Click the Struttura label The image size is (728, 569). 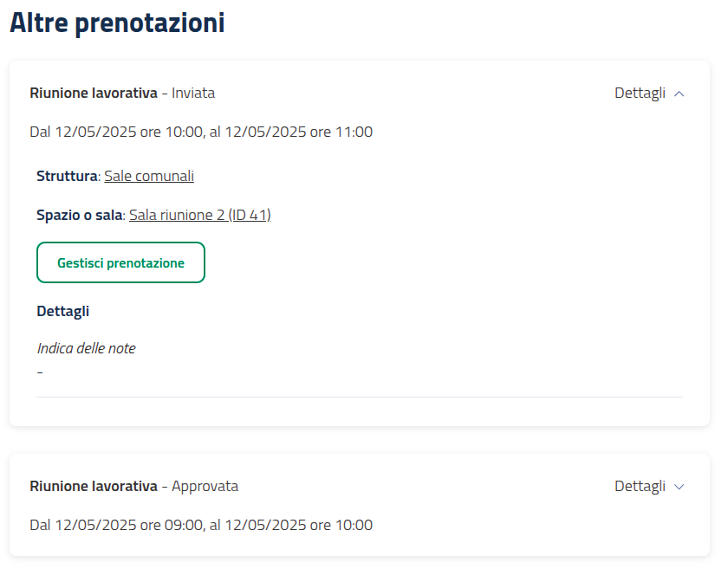tap(67, 176)
